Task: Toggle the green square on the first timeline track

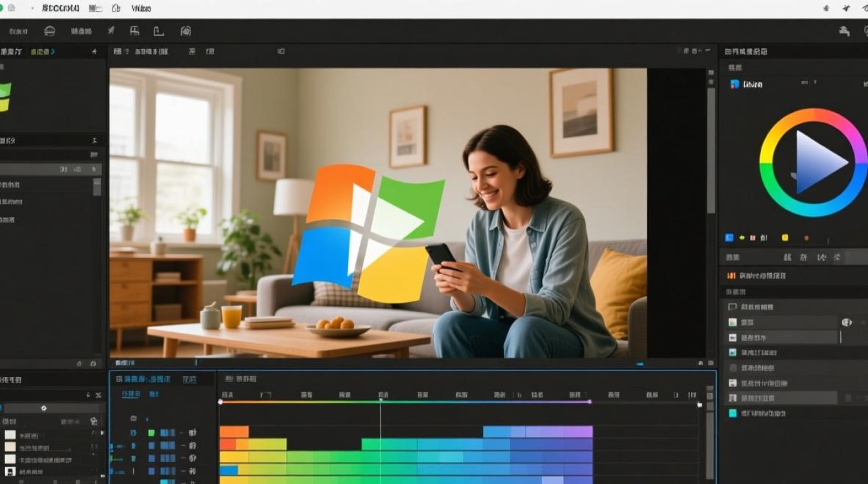Action: (x=151, y=433)
